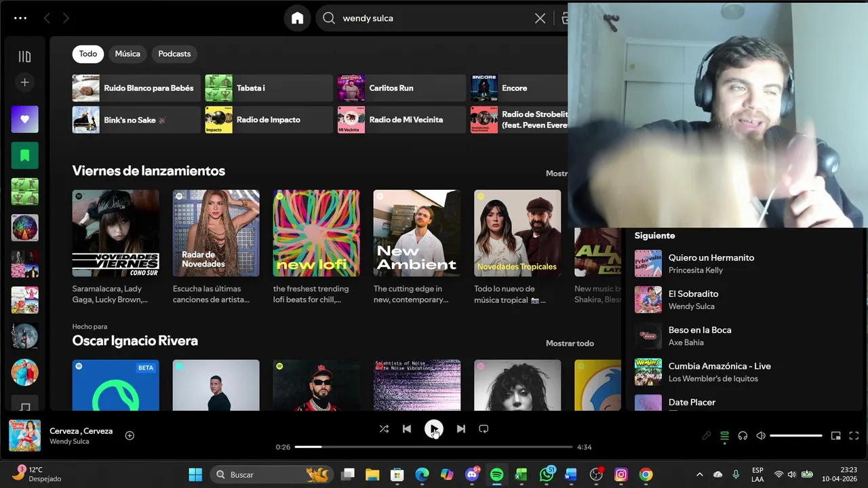Click Oscar Ignacio Rivera heading

135,340
